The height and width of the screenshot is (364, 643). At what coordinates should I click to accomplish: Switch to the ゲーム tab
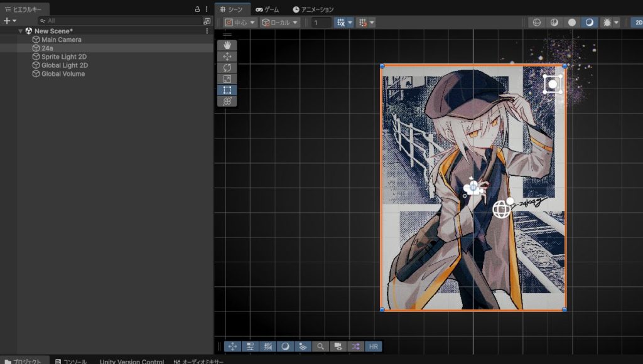267,9
